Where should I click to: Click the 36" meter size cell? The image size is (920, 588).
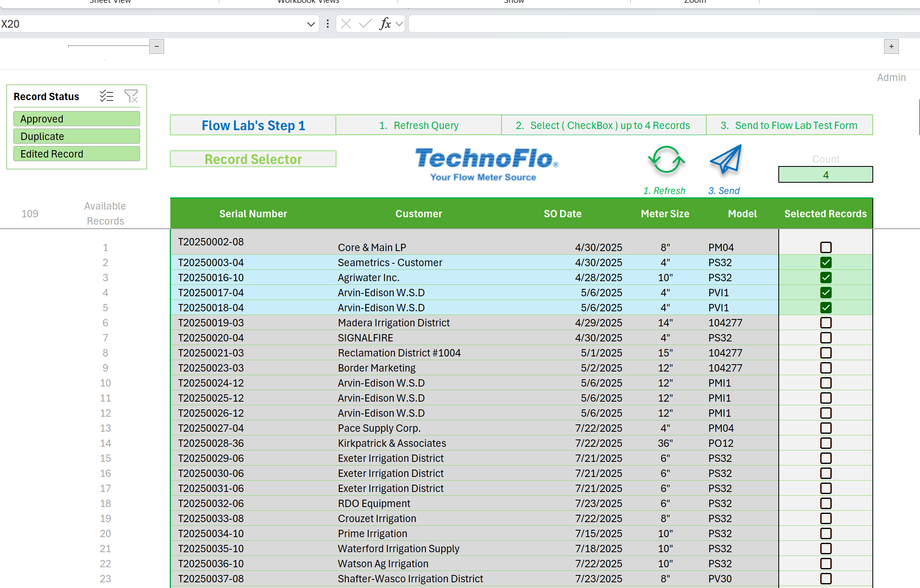[665, 443]
